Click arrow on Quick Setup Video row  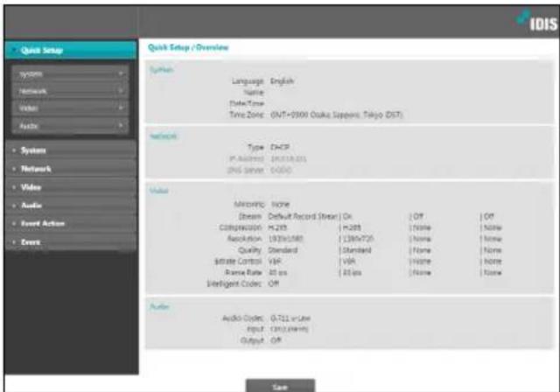[121, 108]
